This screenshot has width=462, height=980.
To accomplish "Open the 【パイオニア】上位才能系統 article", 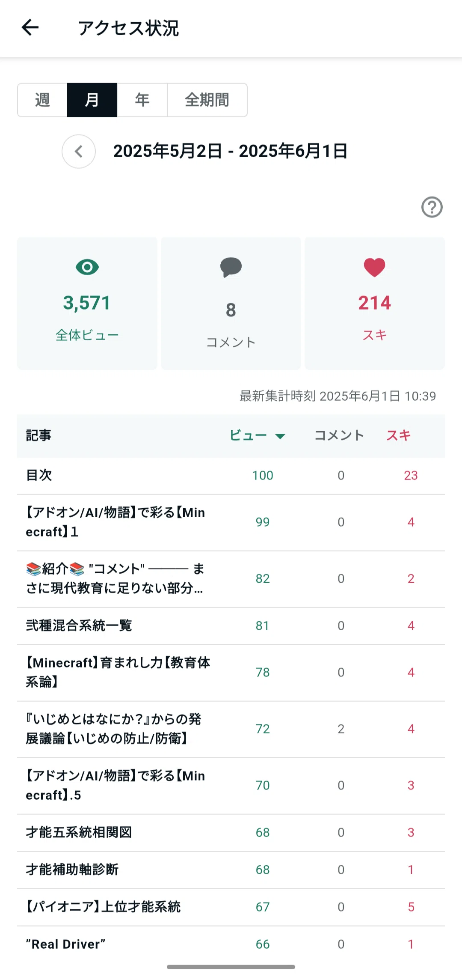I will [231, 907].
